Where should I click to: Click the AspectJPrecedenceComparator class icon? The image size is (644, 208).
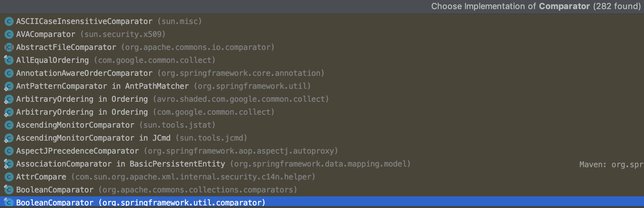pos(9,151)
